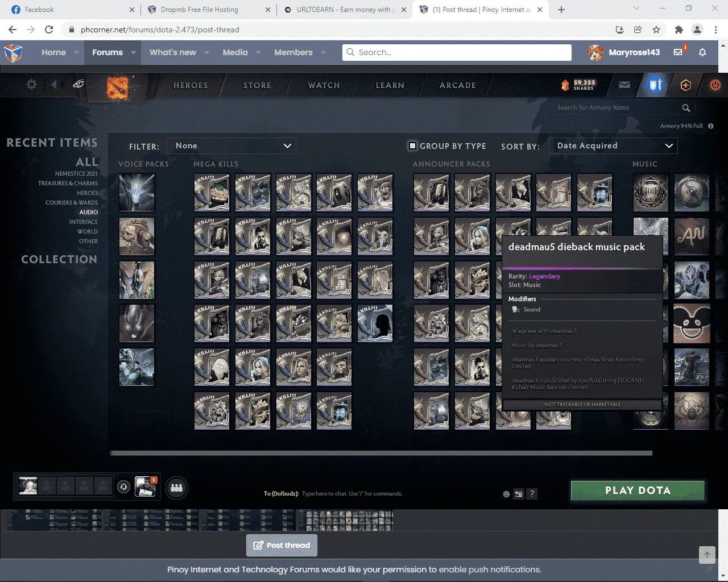The image size is (728, 582).
Task: Select the Treasures & Charms category
Action: pos(68,184)
